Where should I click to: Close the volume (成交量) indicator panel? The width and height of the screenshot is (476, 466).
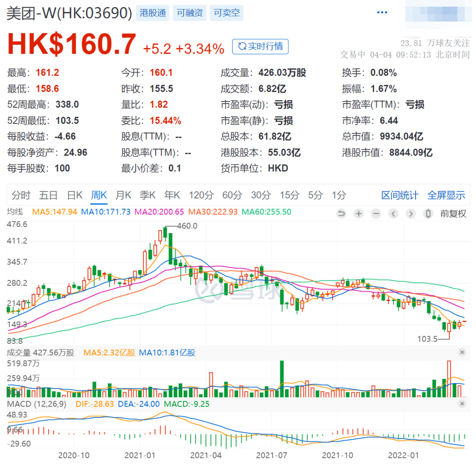462,352
